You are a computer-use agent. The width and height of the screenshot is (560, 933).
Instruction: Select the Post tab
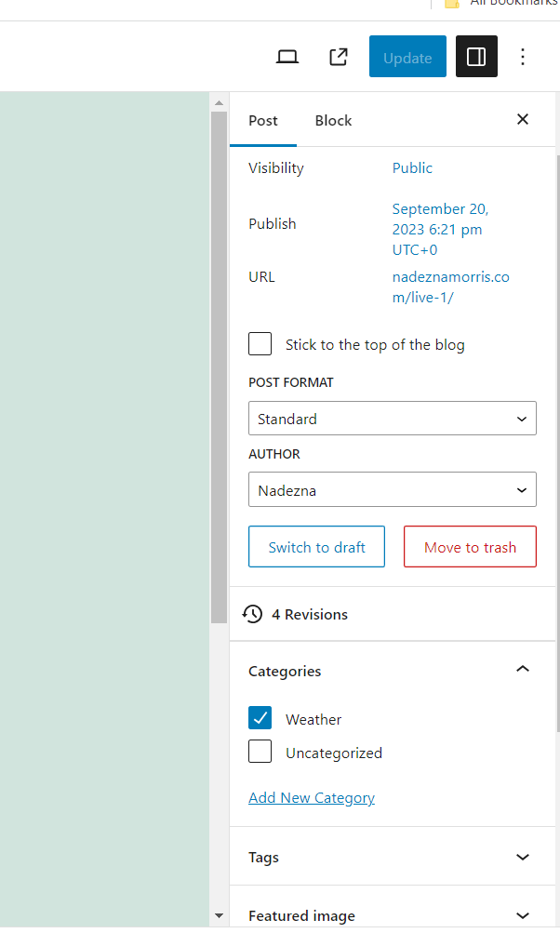tap(263, 121)
